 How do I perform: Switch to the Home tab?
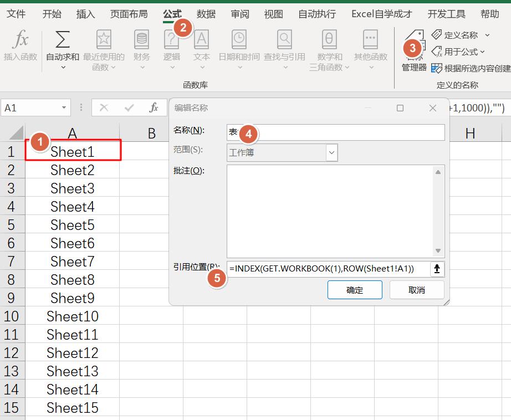[52, 14]
